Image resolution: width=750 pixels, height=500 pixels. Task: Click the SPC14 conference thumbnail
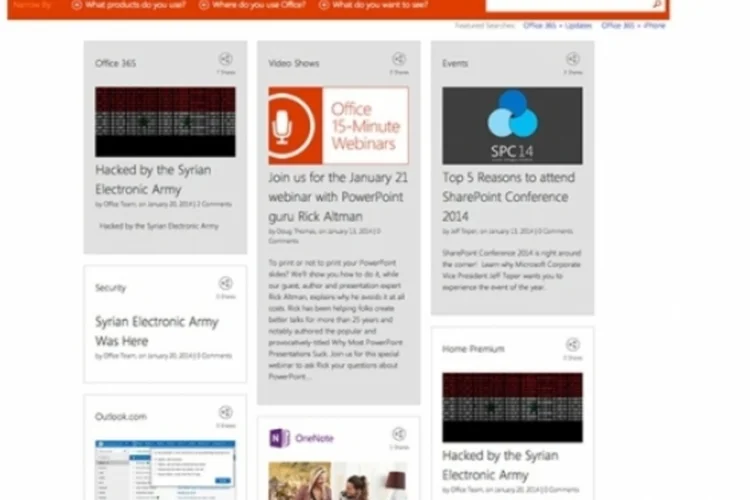click(512, 125)
